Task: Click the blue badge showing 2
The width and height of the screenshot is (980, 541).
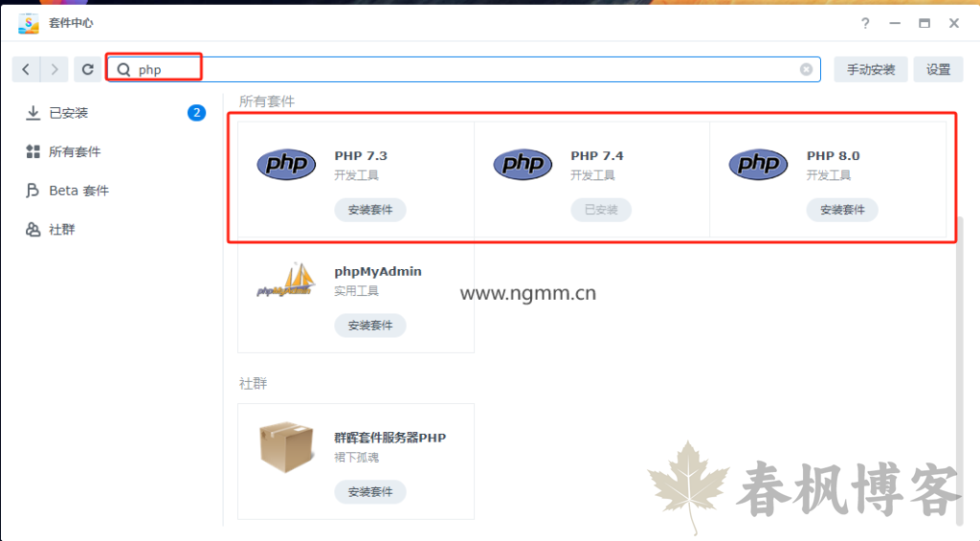Action: coord(196,113)
